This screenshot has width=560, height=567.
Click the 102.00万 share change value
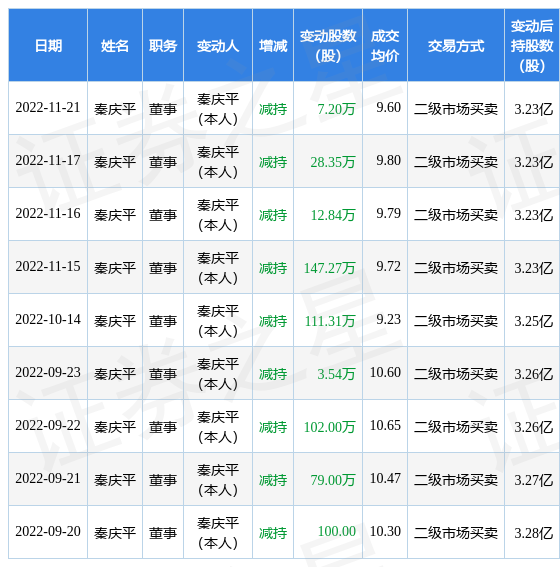[329, 427]
